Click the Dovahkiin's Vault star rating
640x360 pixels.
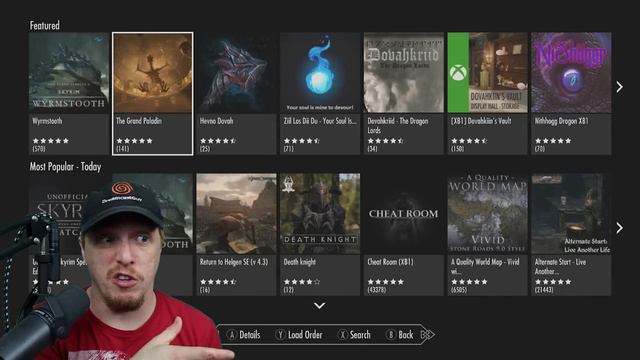click(469, 141)
